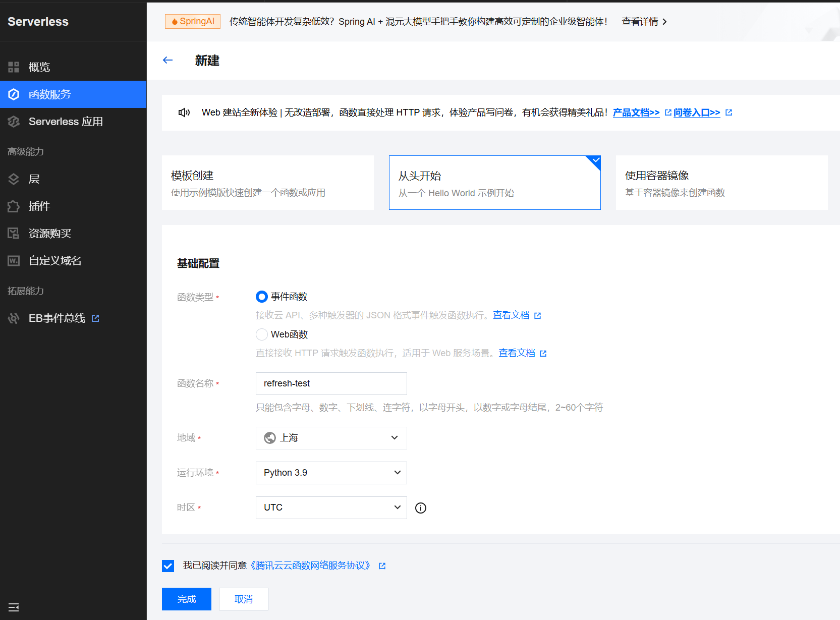Open the 产品文档>> link
This screenshot has width=840, height=620.
click(636, 112)
